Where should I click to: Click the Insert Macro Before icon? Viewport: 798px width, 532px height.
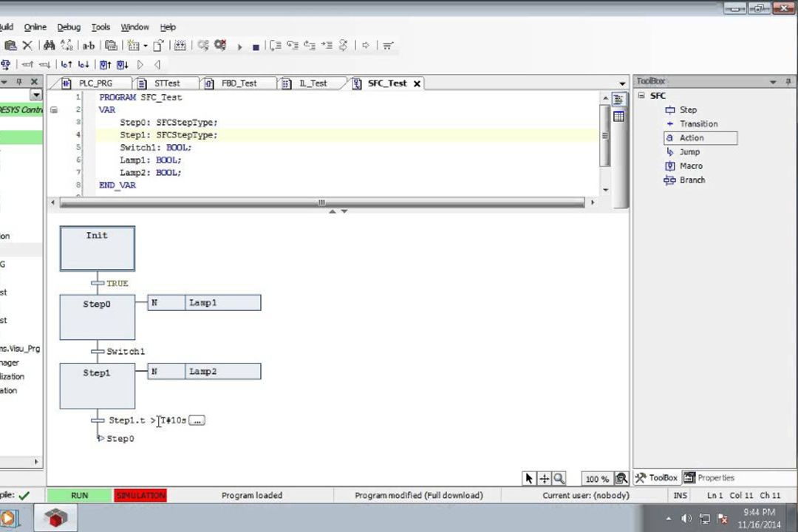106,65
